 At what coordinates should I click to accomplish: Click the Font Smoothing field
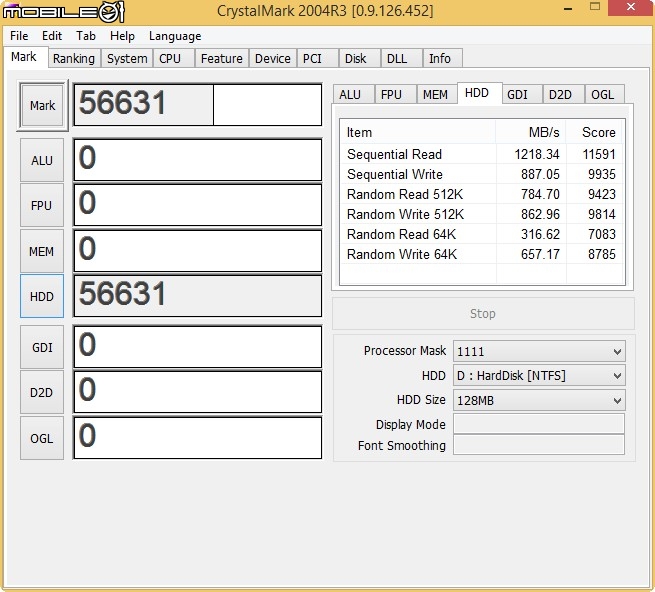(539, 445)
